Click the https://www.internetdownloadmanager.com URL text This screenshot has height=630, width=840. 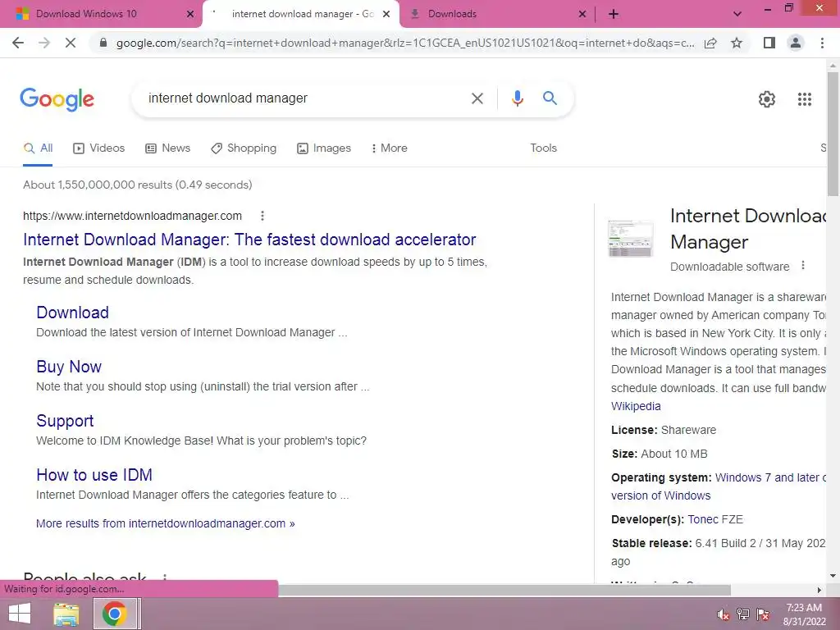point(132,216)
